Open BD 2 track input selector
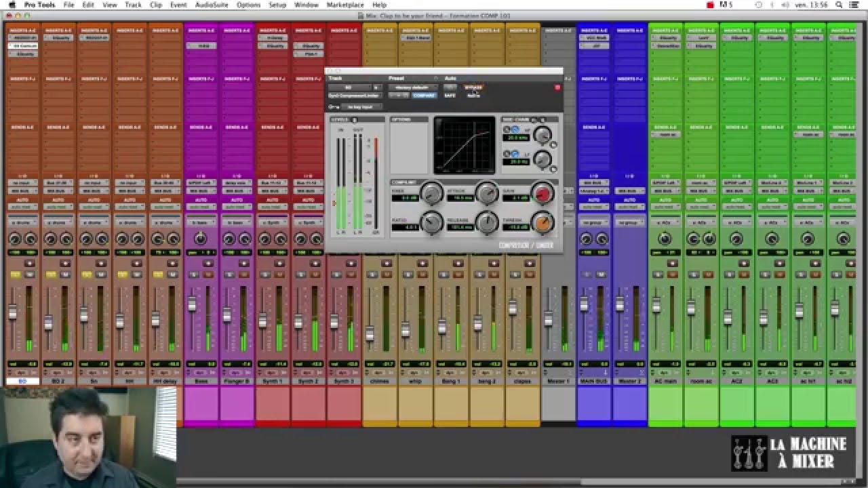This screenshot has height=488, width=868. pos(58,183)
